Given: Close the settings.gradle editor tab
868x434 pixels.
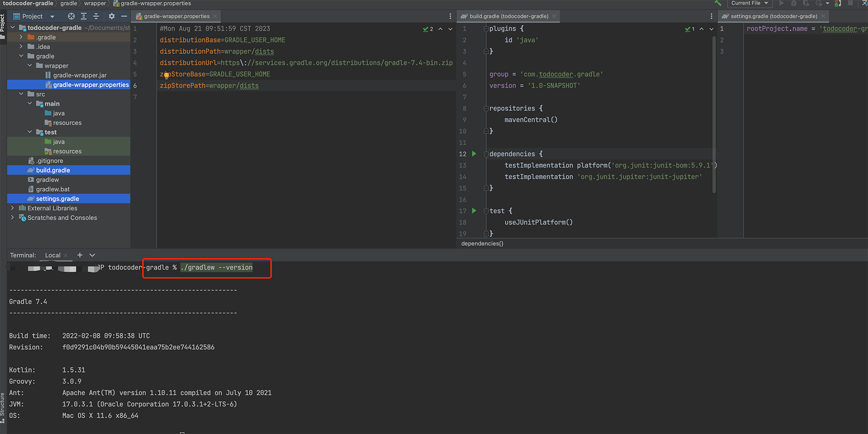Looking at the screenshot, I should (823, 16).
